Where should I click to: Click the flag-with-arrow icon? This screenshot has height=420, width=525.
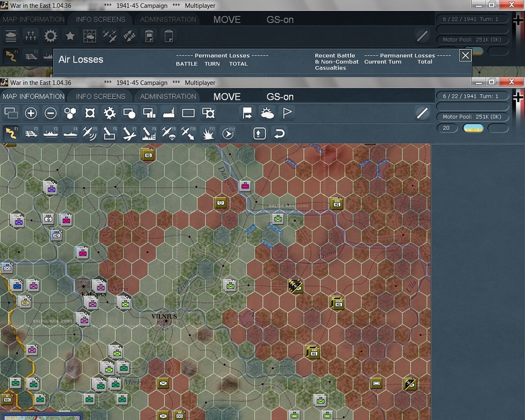248,113
